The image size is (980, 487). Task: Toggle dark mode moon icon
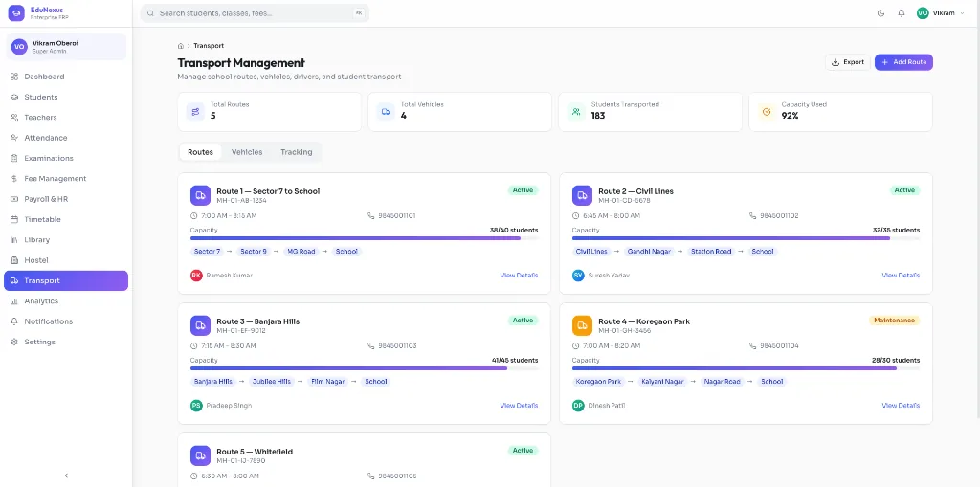(x=881, y=13)
